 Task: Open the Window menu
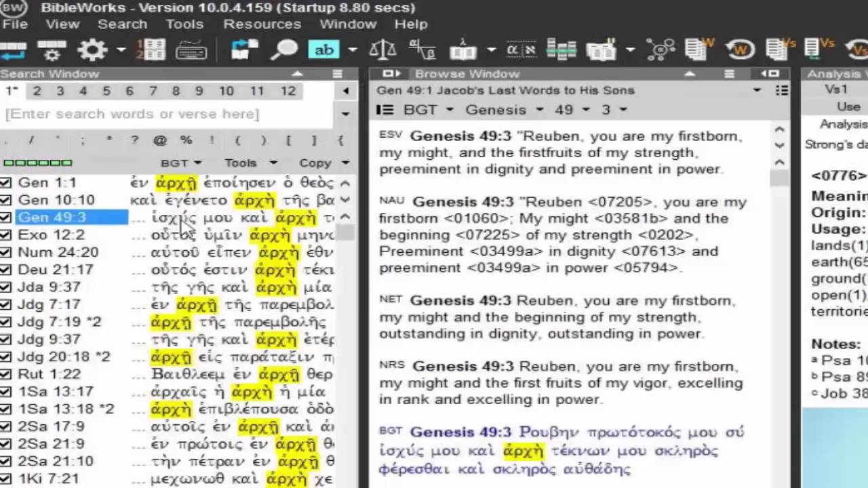tap(348, 24)
